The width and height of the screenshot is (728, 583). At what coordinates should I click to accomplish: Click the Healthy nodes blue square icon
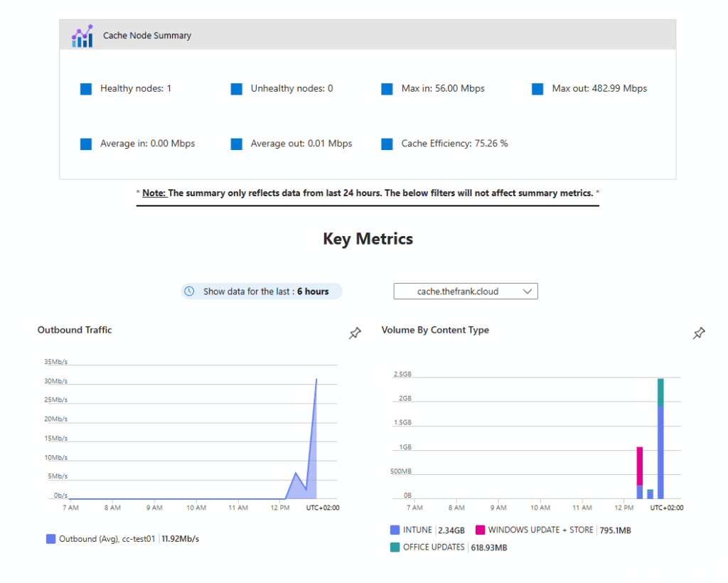point(86,89)
